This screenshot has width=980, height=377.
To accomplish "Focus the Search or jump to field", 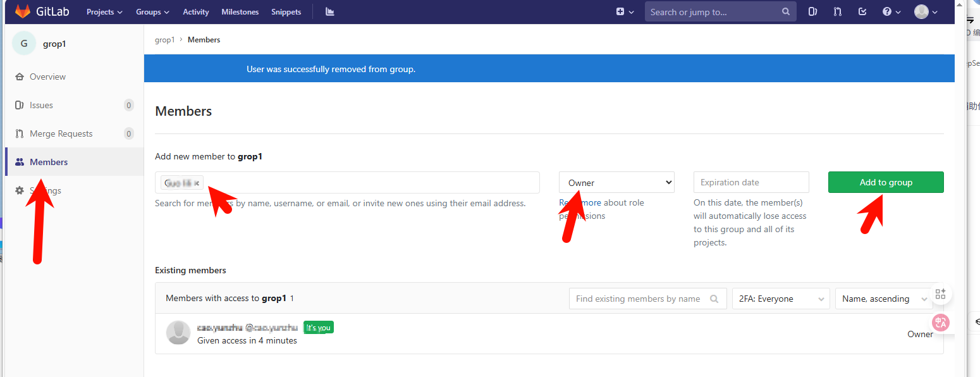I will tap(720, 11).
